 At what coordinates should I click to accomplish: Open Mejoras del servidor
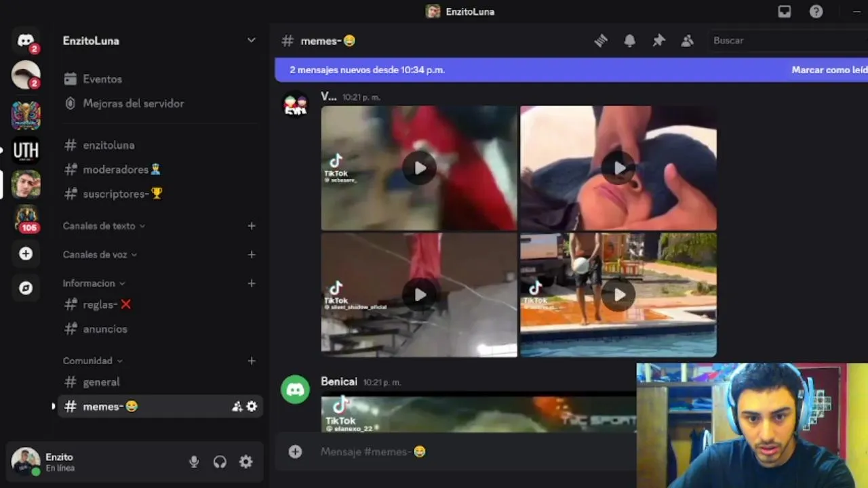pos(160,104)
